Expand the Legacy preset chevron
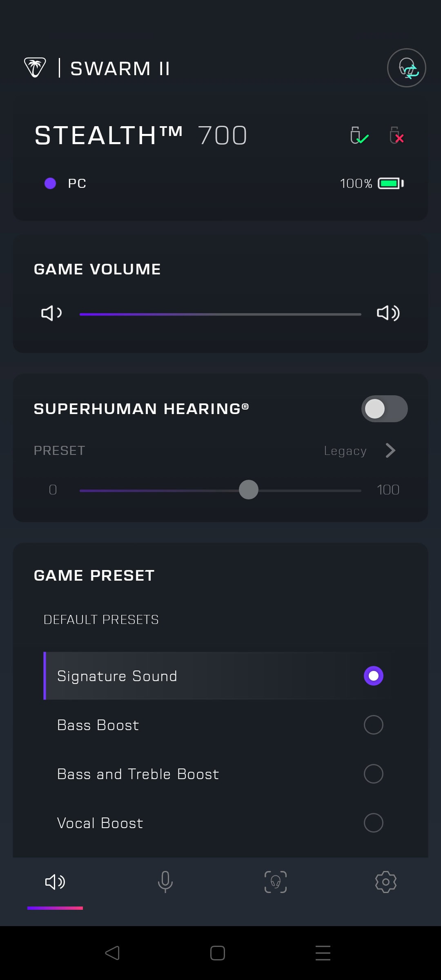Screen dimensions: 441x980 [x=390, y=450]
